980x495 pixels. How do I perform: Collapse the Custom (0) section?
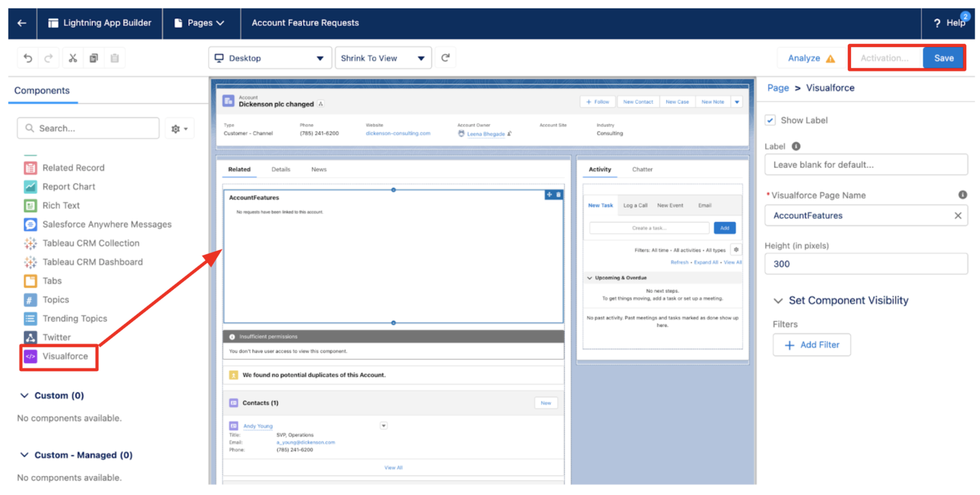24,395
